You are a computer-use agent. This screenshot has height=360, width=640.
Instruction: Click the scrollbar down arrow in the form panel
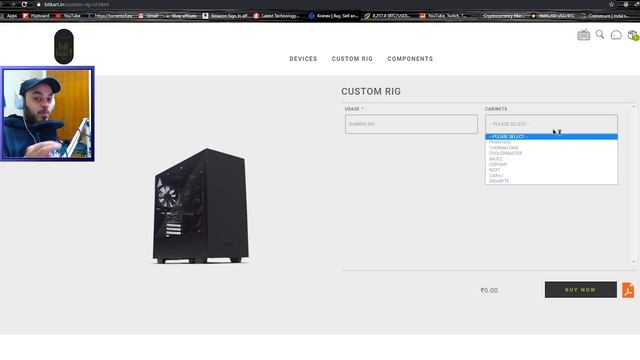(x=634, y=261)
